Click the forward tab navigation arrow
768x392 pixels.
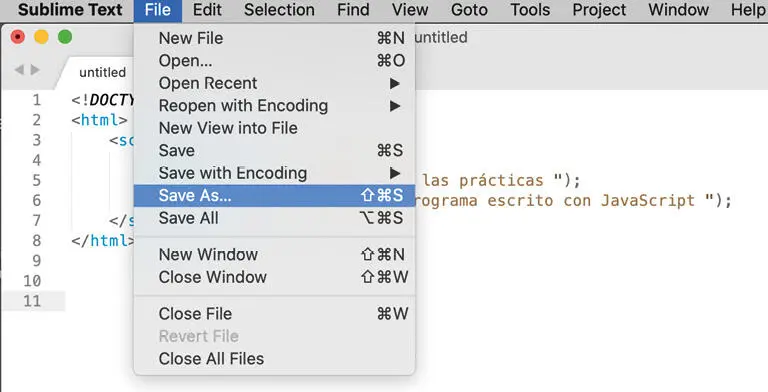35,70
